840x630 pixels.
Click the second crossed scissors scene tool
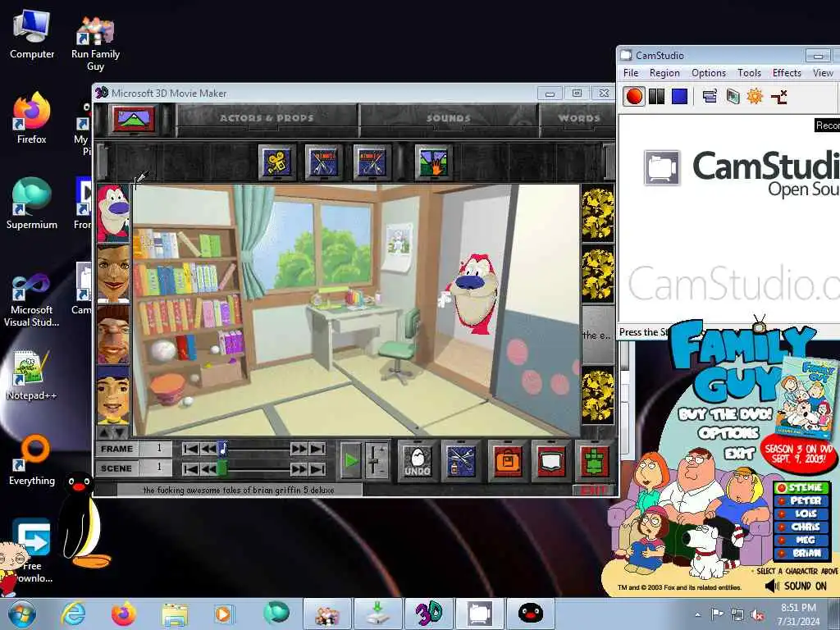[x=372, y=162]
